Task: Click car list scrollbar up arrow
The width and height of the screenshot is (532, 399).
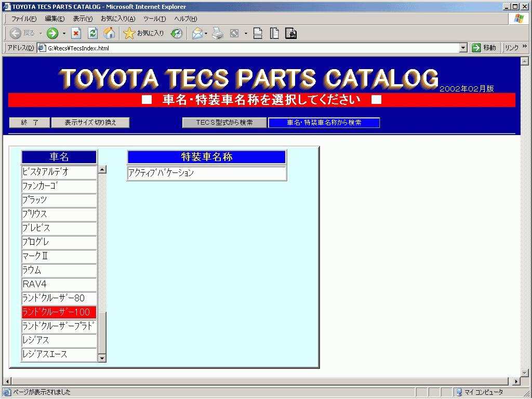Action: tap(102, 169)
